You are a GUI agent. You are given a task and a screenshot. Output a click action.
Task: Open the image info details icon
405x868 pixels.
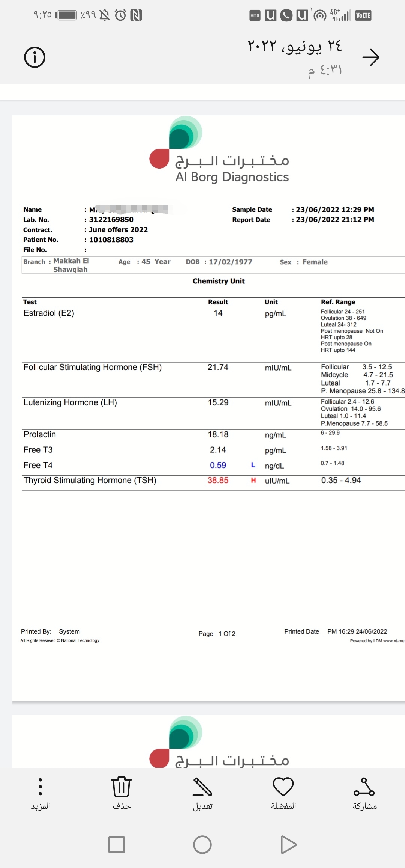(34, 57)
